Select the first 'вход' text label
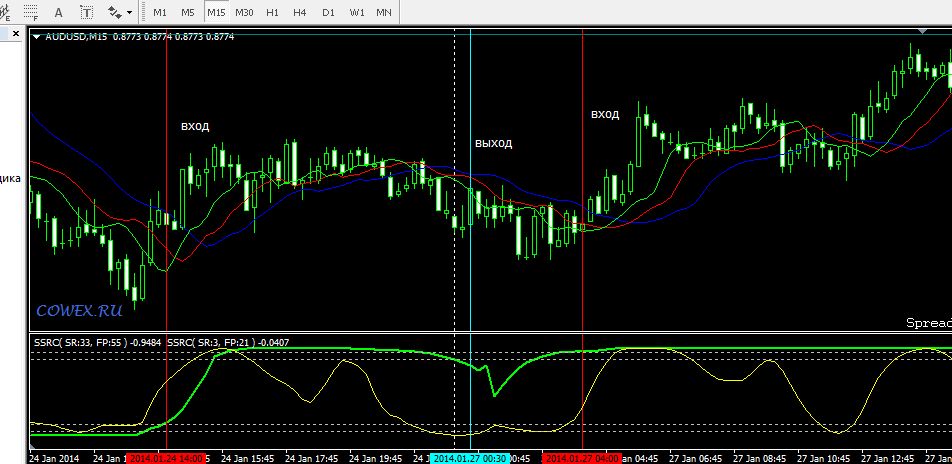Viewport: 952px width, 464px height. point(195,126)
